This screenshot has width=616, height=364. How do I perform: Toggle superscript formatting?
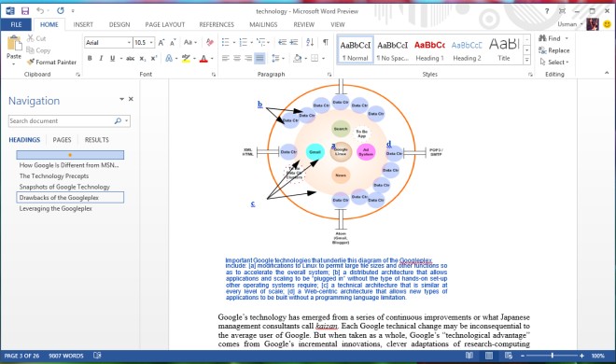tap(154, 59)
